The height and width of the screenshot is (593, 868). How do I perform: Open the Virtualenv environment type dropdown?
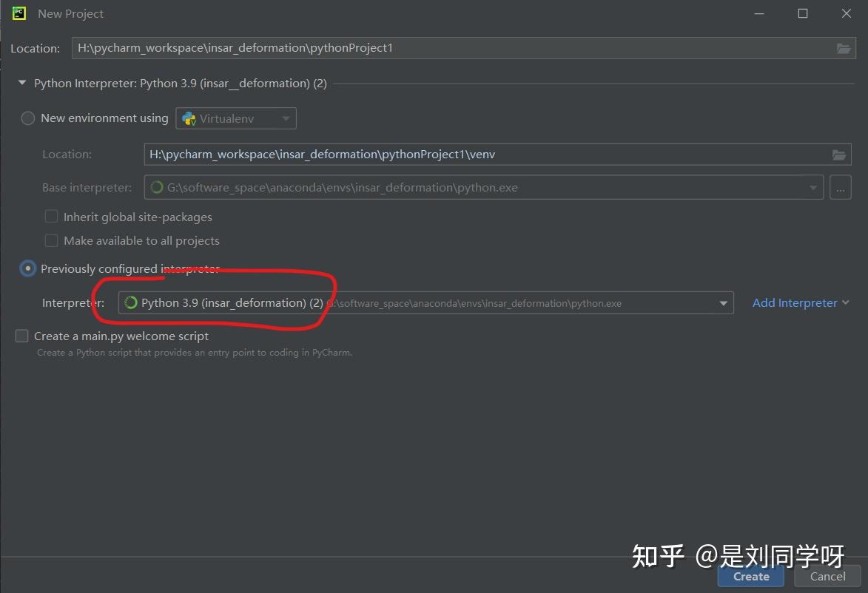286,118
